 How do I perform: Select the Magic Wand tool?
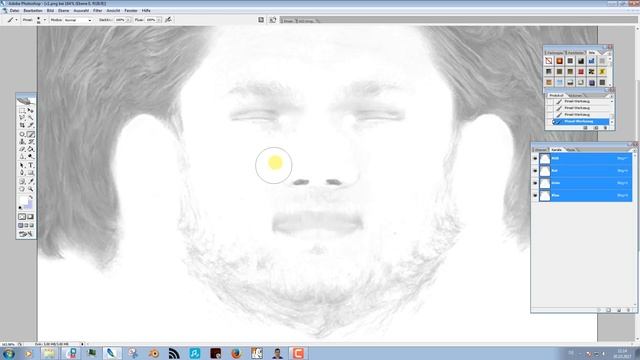pyautogui.click(x=31, y=118)
